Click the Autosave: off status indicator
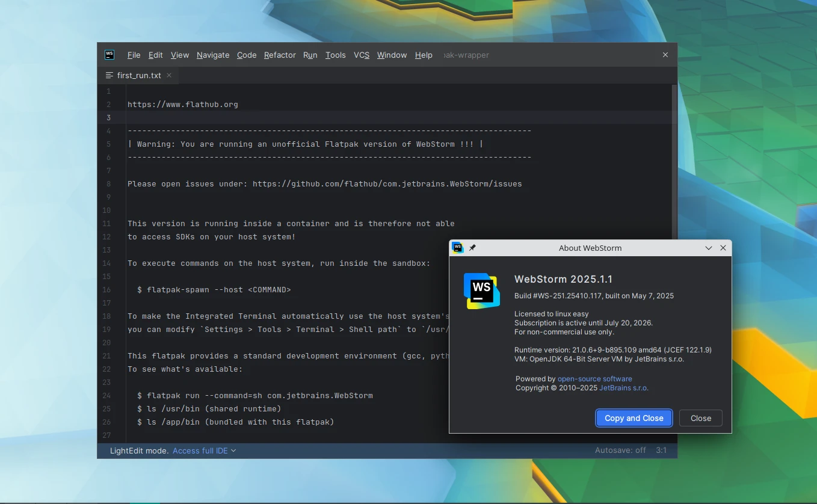817x504 pixels. click(620, 450)
